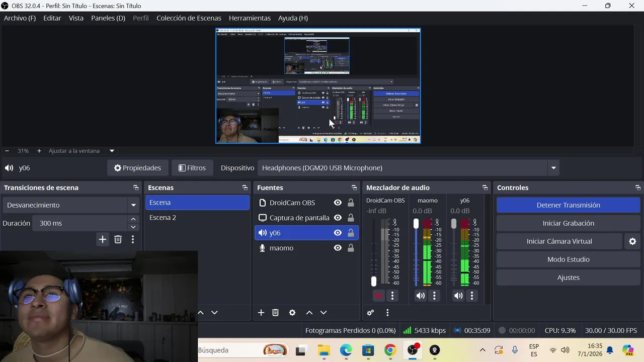Lock the Captura de pantalla source
Viewport: 644px width, 362px height.
[x=351, y=218]
